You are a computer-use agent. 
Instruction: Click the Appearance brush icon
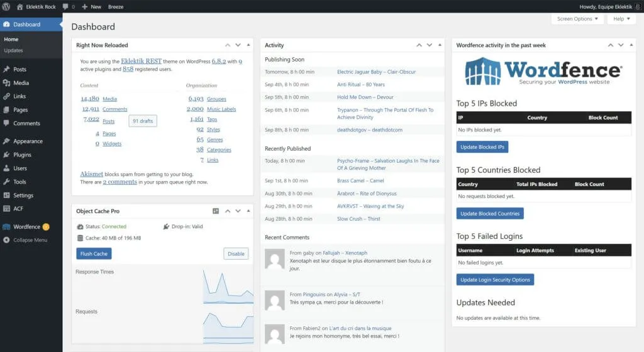click(x=6, y=141)
